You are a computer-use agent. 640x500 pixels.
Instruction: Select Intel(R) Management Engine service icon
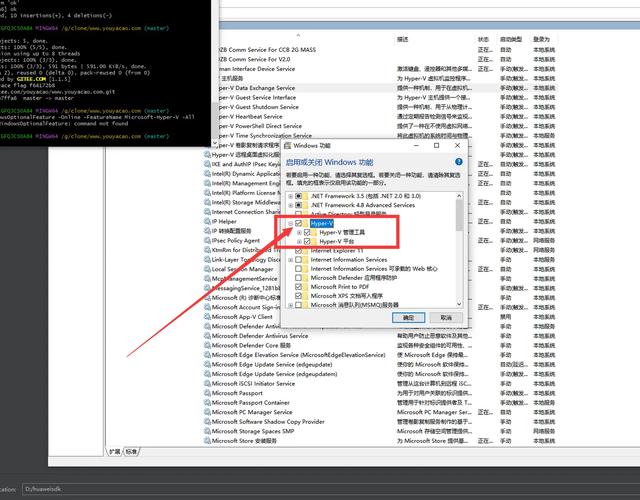(x=207, y=183)
